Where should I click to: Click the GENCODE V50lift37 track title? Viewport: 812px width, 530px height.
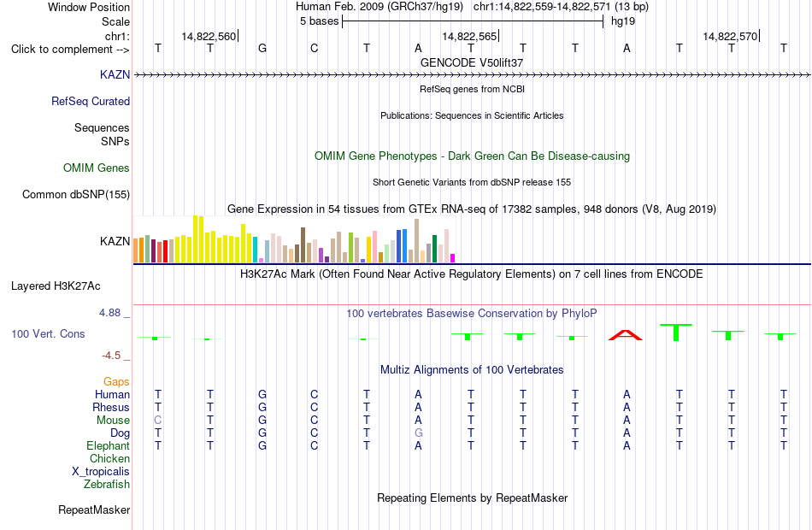tap(472, 62)
